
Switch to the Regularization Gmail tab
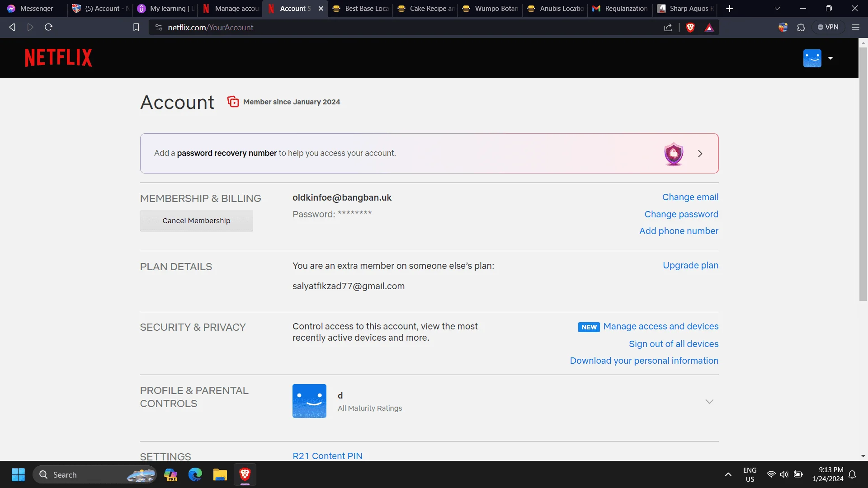coord(621,9)
